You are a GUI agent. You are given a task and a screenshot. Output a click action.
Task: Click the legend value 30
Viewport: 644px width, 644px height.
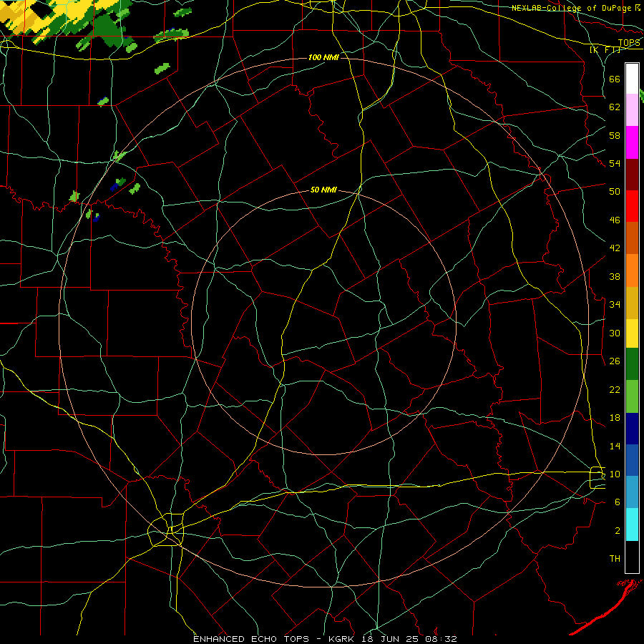pos(615,333)
